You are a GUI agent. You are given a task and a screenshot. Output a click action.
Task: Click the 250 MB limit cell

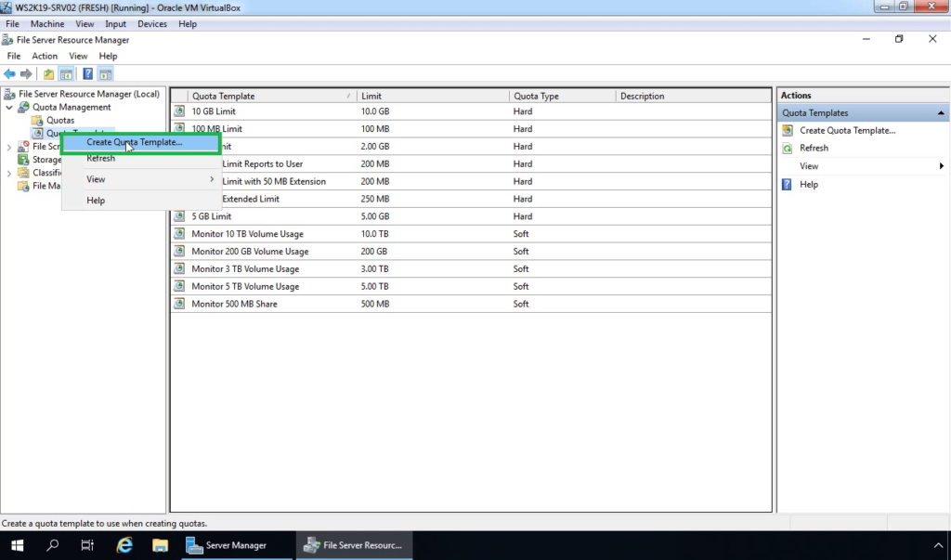(375, 199)
